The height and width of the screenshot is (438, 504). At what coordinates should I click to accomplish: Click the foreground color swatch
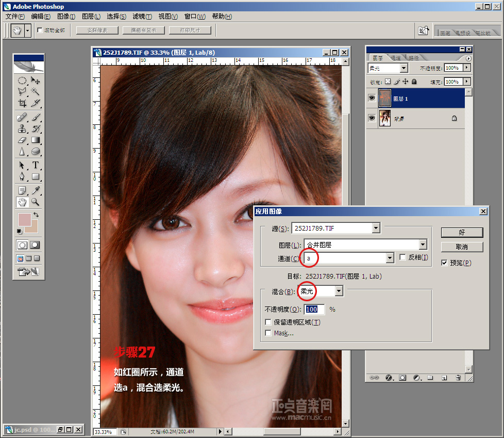pos(24,220)
